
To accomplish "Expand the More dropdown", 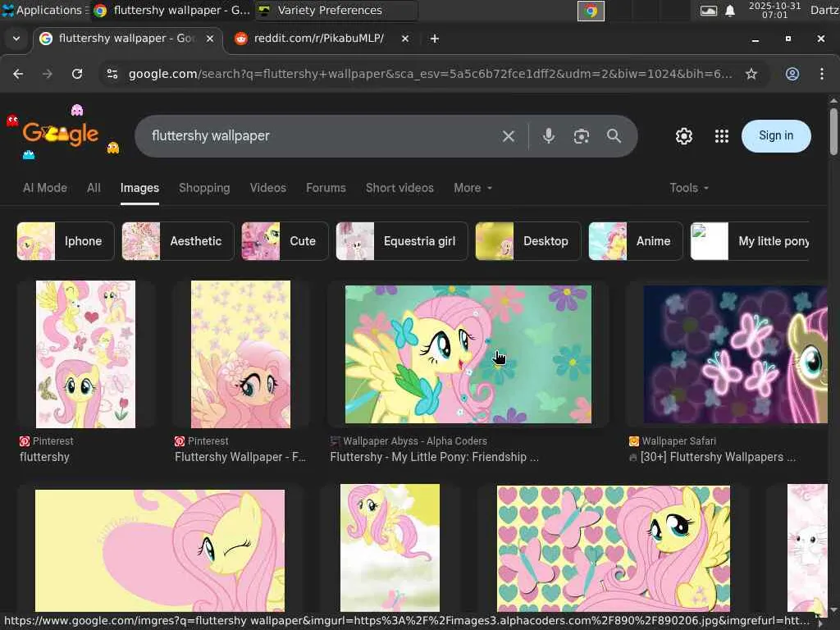I will click(x=472, y=188).
